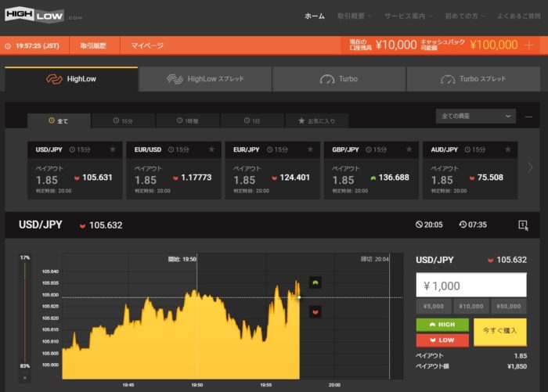
Task: Click the HighLow.com logo
Action: tap(43, 15)
